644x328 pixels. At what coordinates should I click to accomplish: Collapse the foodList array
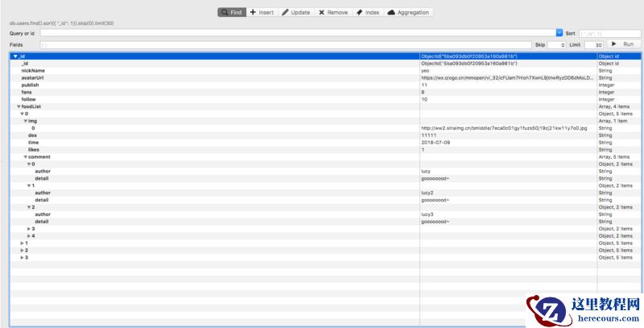pos(19,106)
